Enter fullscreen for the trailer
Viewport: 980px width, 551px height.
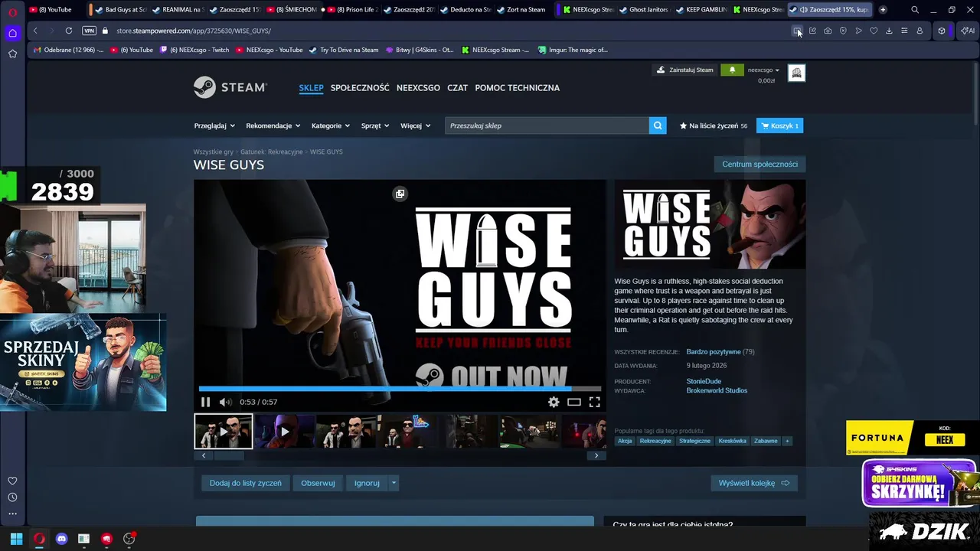[x=595, y=402]
